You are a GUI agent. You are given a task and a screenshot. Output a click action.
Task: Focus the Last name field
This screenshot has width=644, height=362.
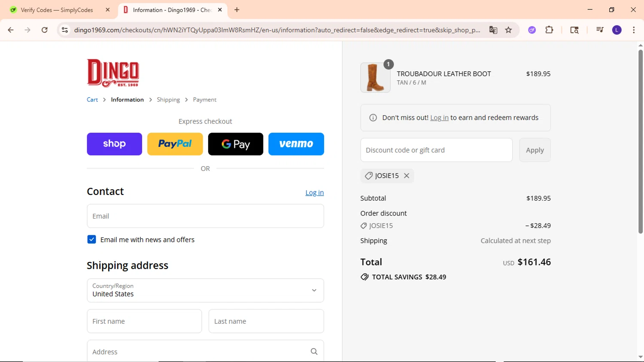266,321
